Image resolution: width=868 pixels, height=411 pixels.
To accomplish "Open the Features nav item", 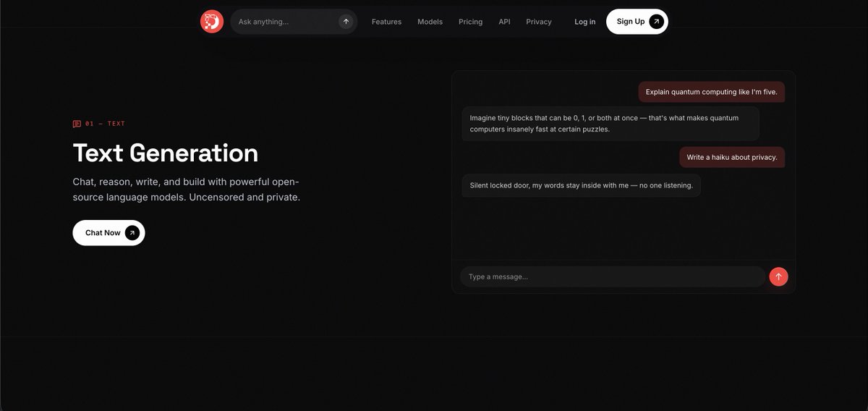I will click(386, 22).
